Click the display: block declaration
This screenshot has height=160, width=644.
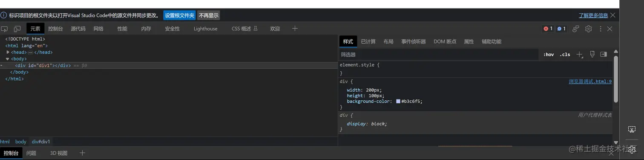(367, 124)
